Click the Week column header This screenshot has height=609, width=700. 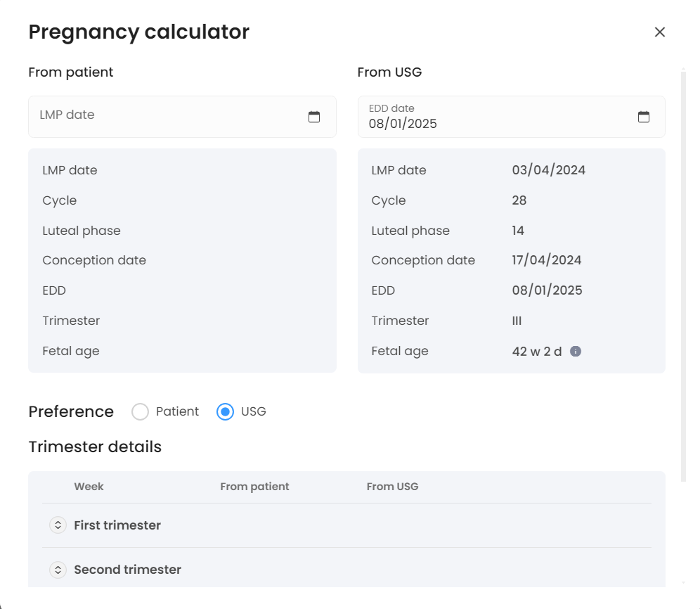pyautogui.click(x=89, y=487)
